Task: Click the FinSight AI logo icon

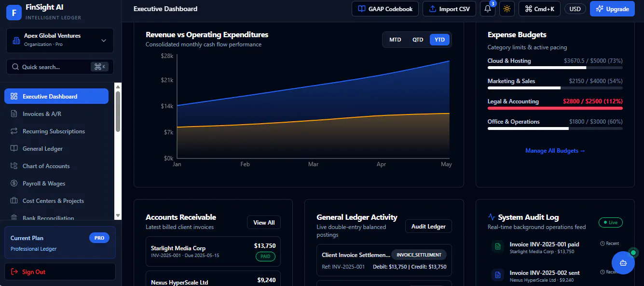Action: tap(14, 12)
